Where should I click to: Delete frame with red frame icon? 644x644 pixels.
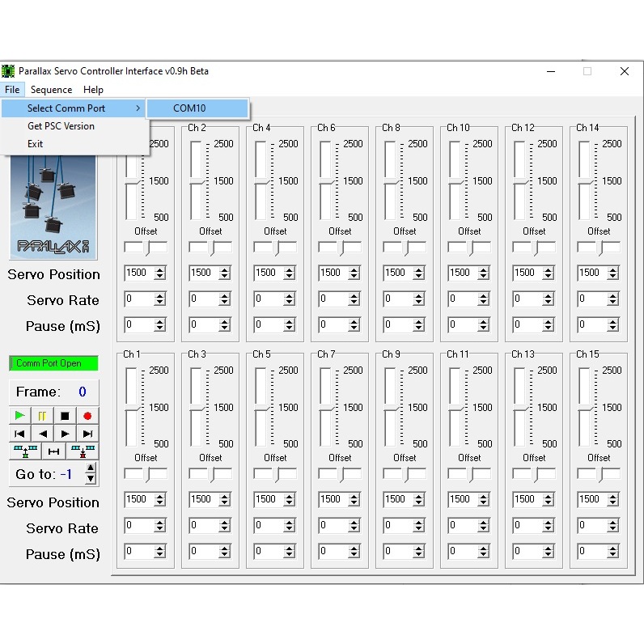pos(83,451)
